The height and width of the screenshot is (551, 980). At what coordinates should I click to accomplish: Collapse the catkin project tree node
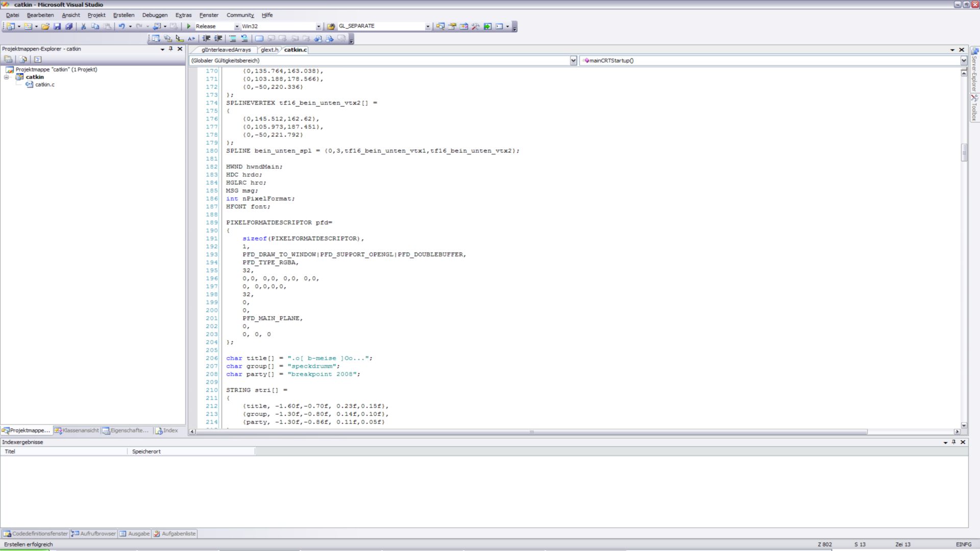click(6, 77)
